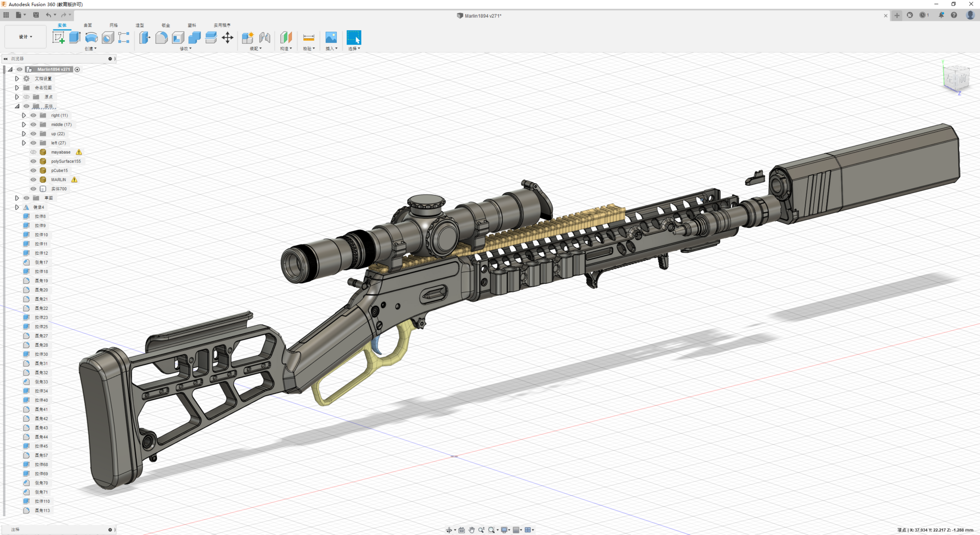This screenshot has height=535, width=980.
Task: Switch to the 曲面 tab
Action: [88, 25]
